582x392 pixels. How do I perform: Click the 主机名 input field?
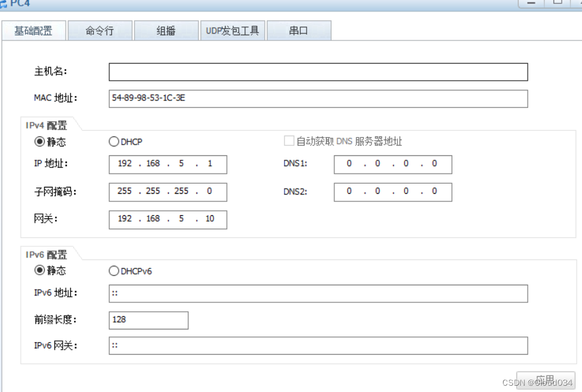pyautogui.click(x=318, y=72)
